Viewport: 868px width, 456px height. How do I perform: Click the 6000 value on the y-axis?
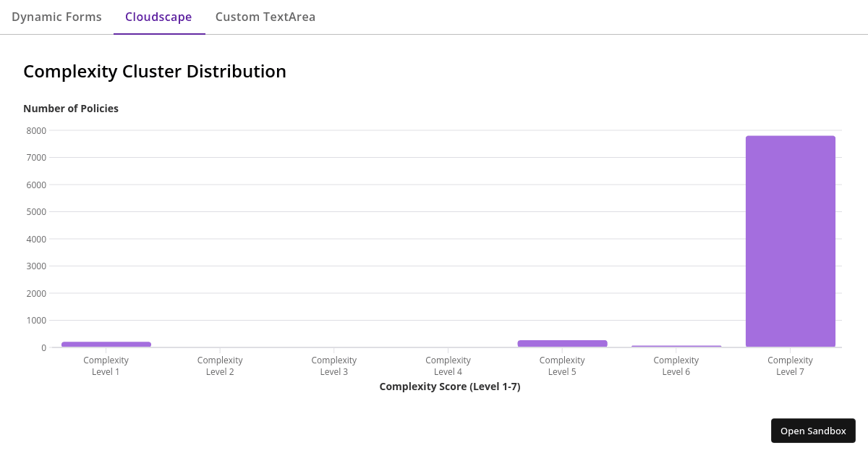[35, 185]
